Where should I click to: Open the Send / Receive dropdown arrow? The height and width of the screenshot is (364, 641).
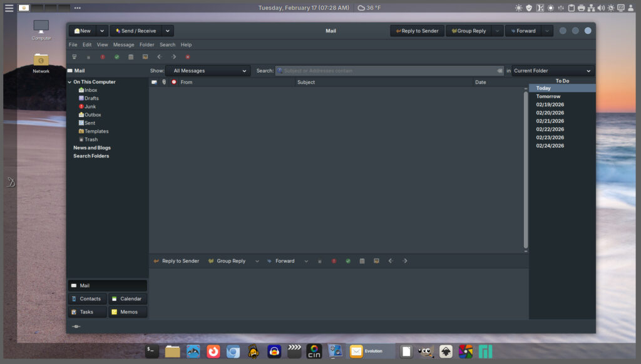coord(168,31)
